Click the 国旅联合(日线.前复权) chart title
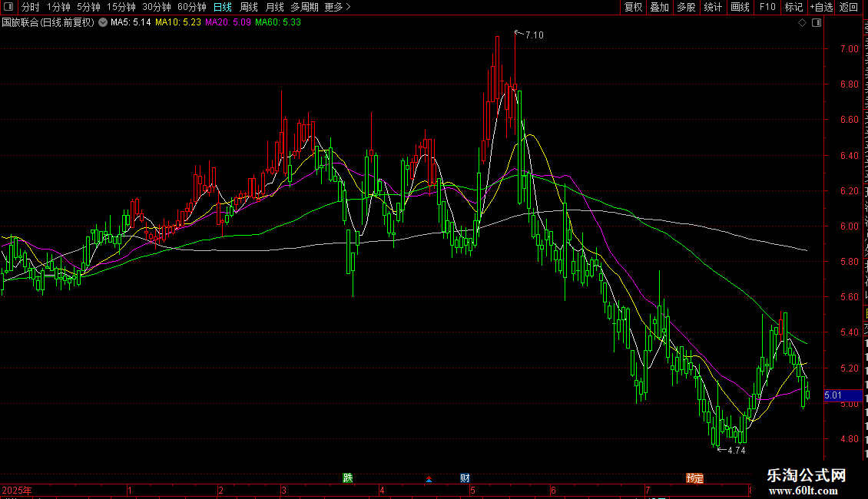Viewport: 868px width, 499px height. click(x=48, y=23)
